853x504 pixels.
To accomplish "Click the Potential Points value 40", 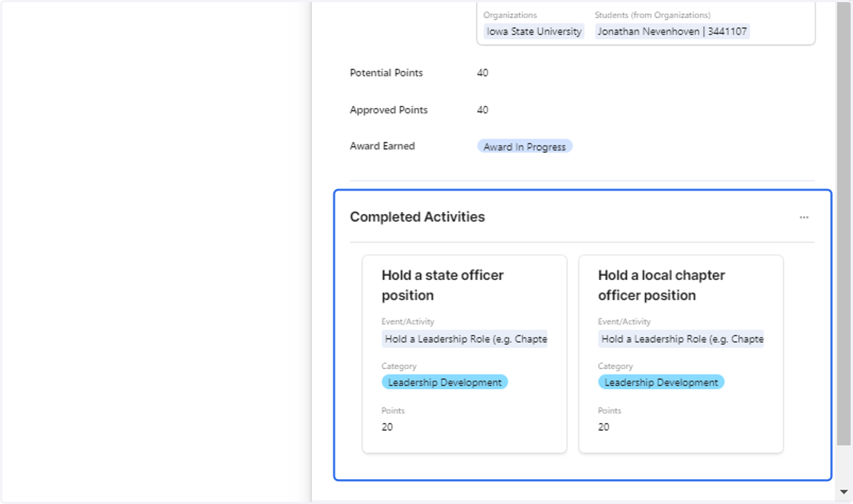I will coord(483,73).
